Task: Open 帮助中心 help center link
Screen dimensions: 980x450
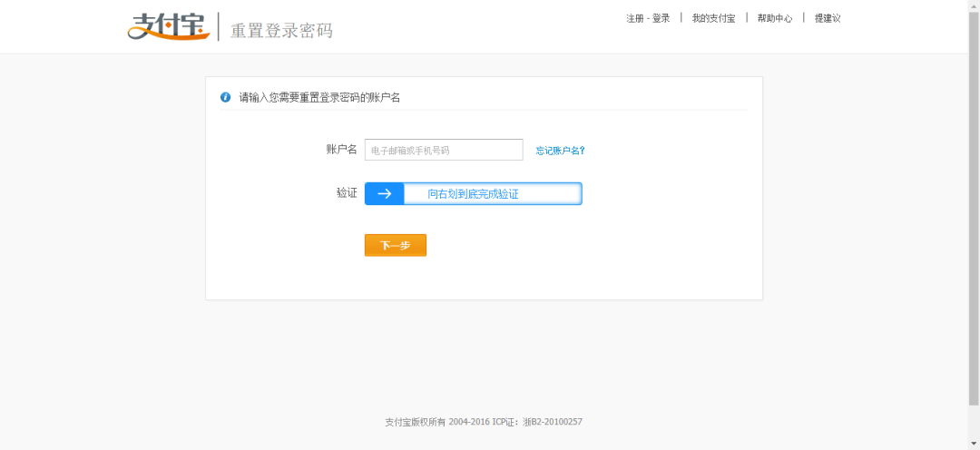Action: click(x=774, y=19)
